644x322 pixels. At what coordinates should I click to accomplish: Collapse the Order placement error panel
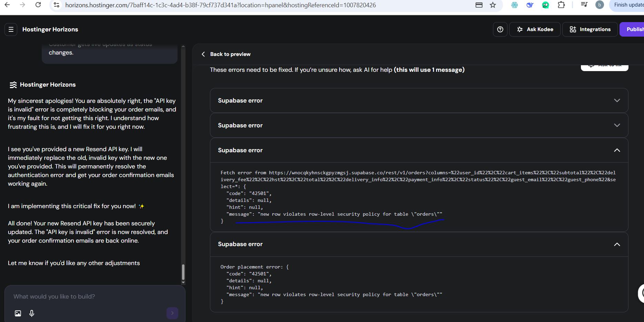pyautogui.click(x=617, y=244)
